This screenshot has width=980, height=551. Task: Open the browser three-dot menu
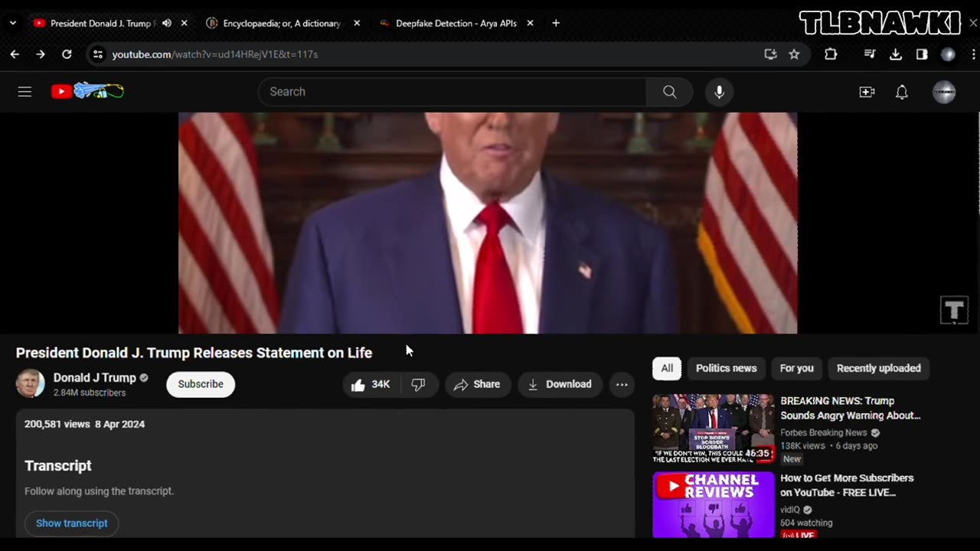pyautogui.click(x=973, y=54)
